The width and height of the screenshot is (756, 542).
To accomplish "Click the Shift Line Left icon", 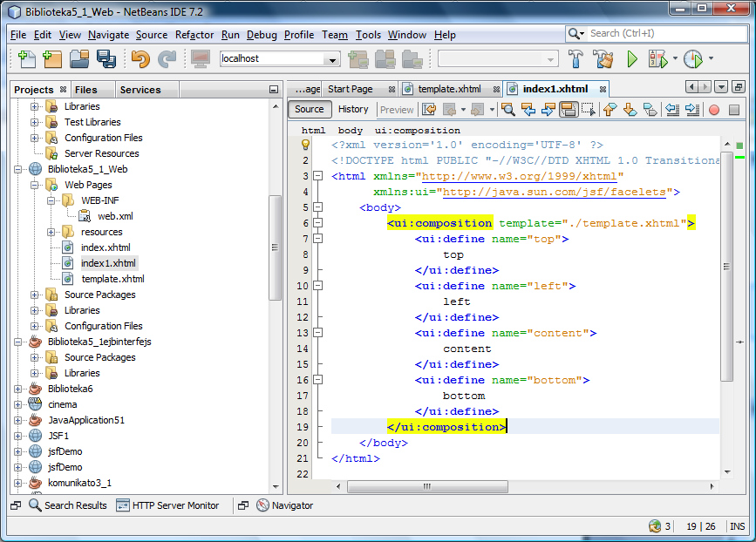I will 672,110.
